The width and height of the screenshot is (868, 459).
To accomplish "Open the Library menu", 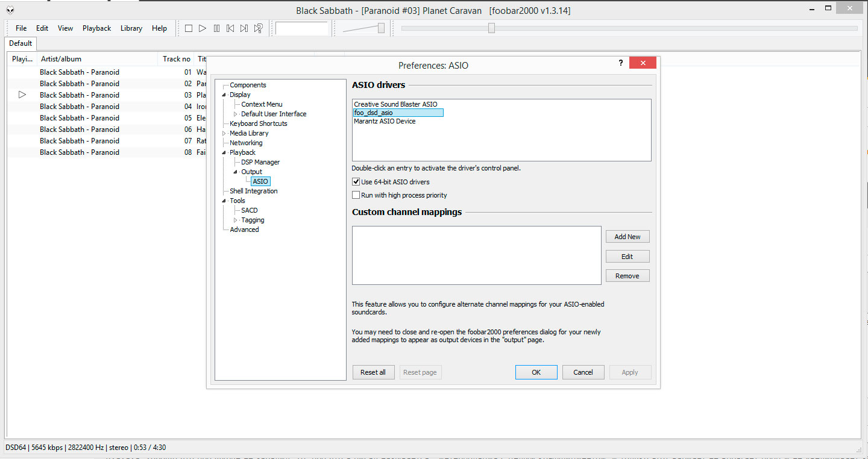I will (131, 28).
